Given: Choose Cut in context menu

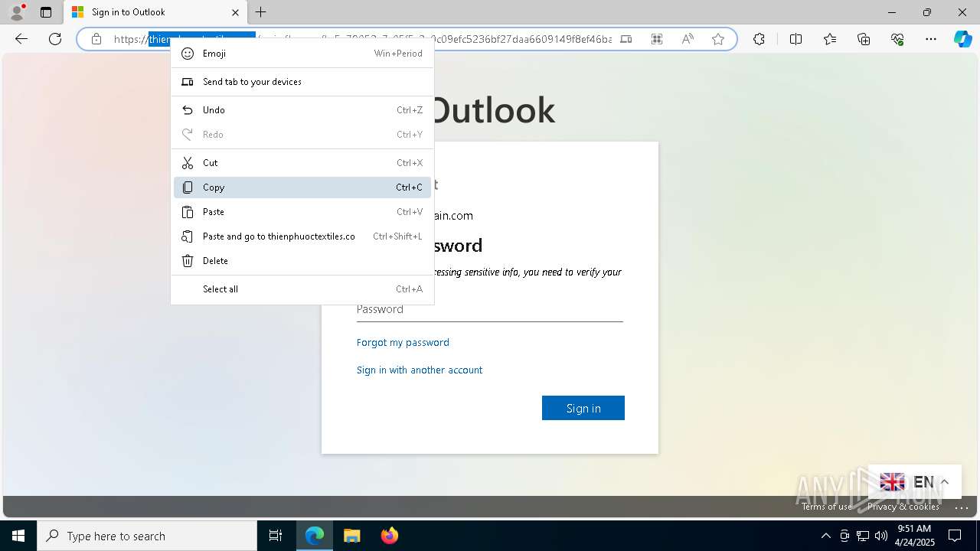Looking at the screenshot, I should pos(302,163).
